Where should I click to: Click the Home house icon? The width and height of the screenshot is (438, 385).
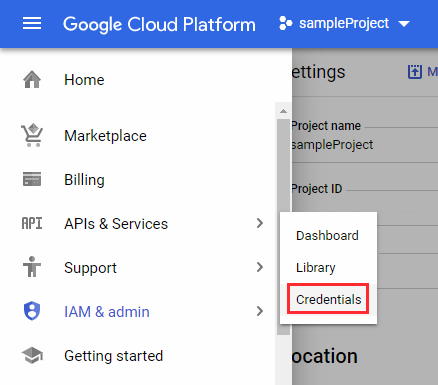coord(32,80)
